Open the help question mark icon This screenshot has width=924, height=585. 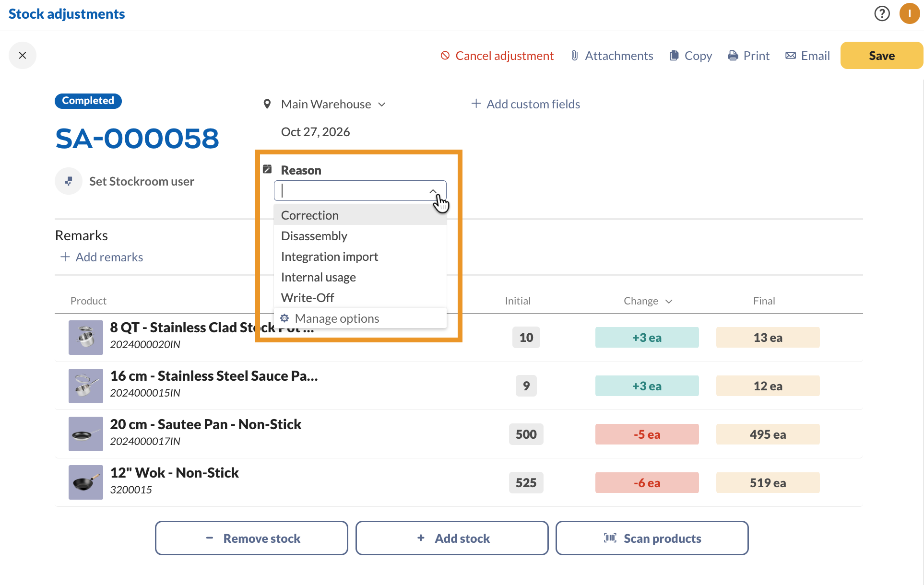click(x=882, y=13)
